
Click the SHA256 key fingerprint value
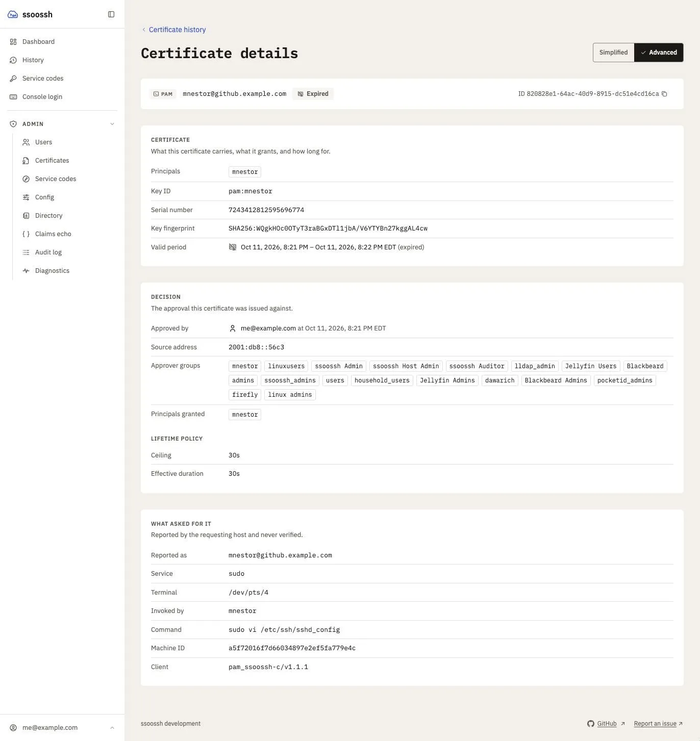tap(328, 228)
